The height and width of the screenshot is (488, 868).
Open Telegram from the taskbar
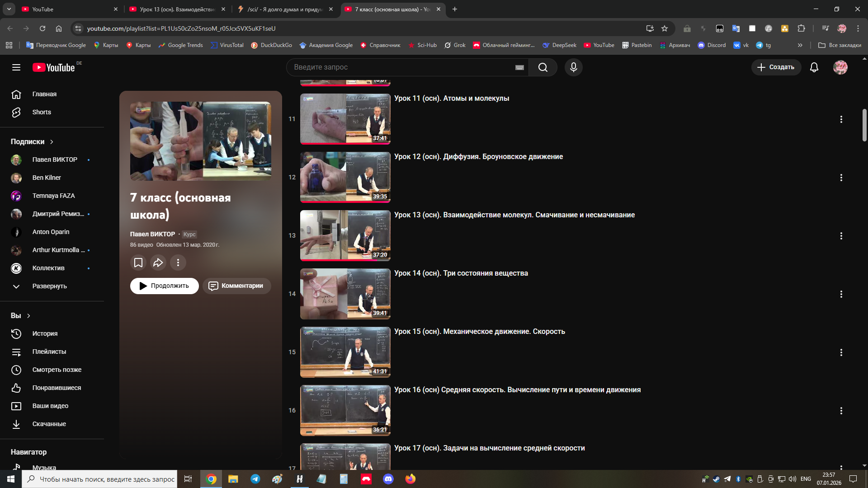click(255, 479)
